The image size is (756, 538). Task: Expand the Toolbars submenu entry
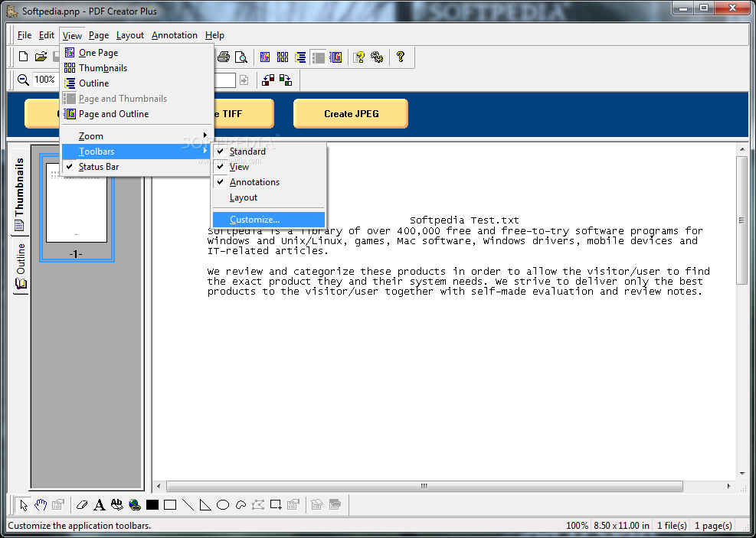(136, 152)
